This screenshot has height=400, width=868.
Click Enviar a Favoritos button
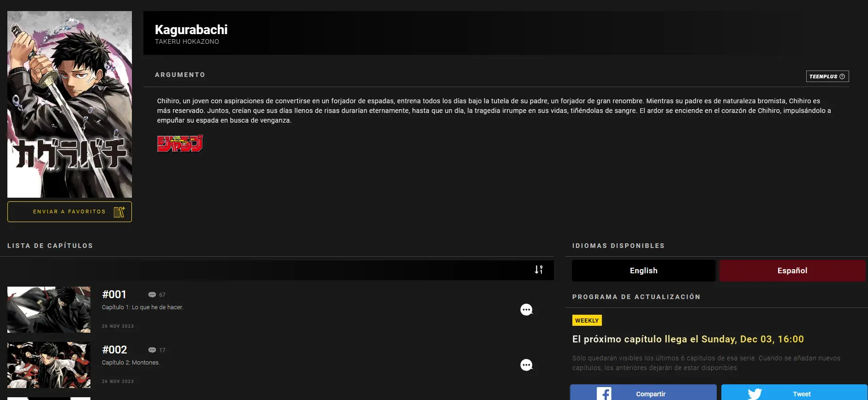point(70,212)
